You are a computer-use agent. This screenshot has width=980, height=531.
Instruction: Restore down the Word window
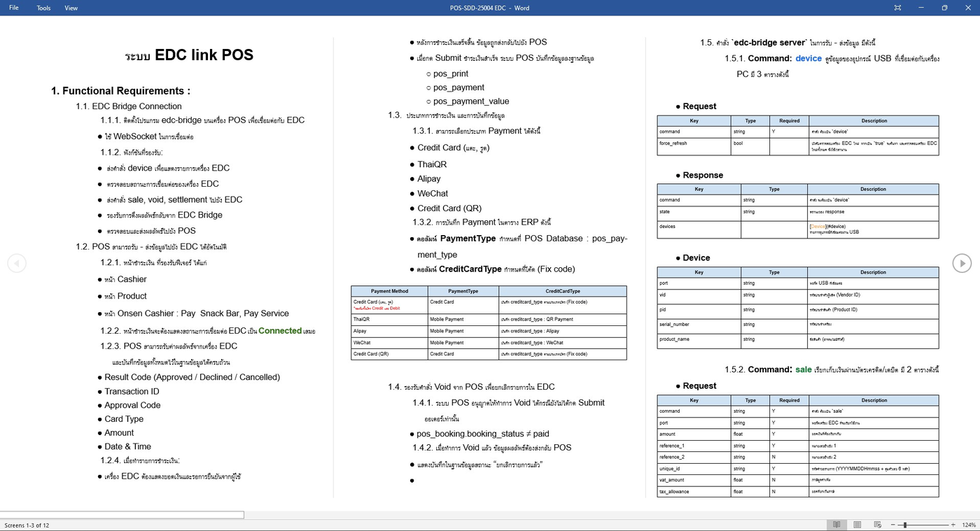[x=944, y=8]
